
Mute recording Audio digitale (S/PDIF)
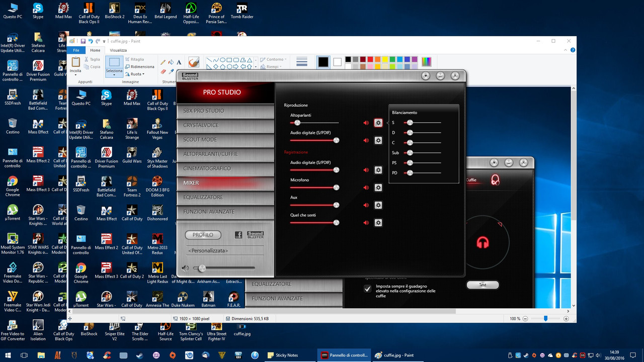(x=366, y=170)
